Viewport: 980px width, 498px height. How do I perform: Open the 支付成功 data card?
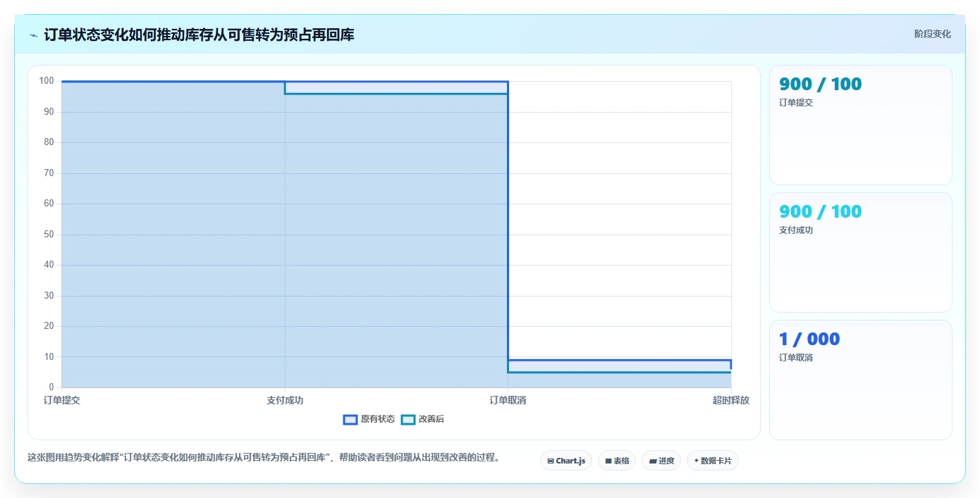click(861, 253)
